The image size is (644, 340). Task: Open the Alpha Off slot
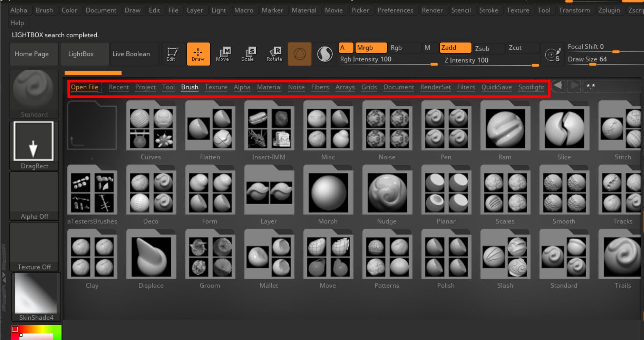click(x=34, y=196)
